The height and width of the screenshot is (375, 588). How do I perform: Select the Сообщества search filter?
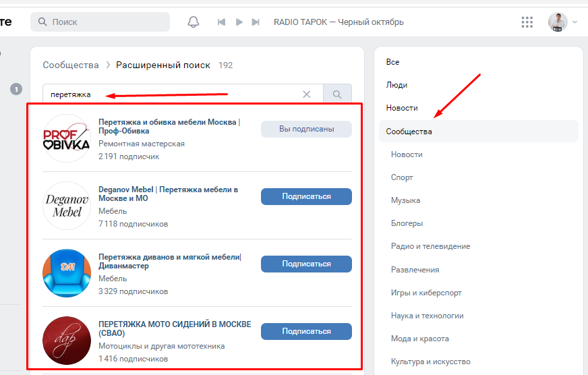tap(479, 132)
